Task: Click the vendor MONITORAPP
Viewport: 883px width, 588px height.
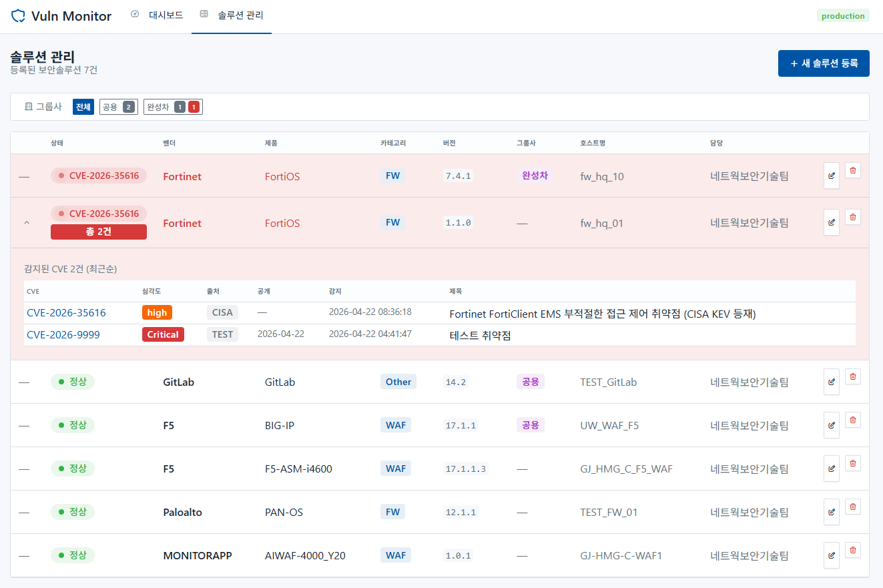Action: pyautogui.click(x=198, y=555)
